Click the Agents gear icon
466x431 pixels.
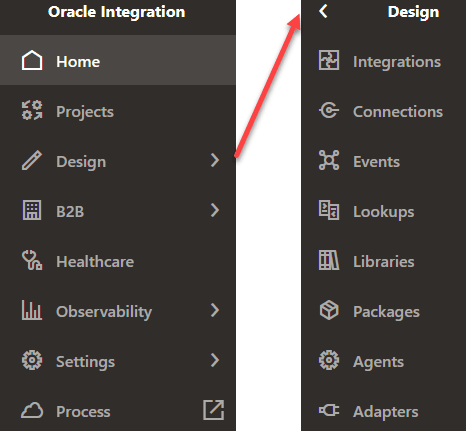329,360
